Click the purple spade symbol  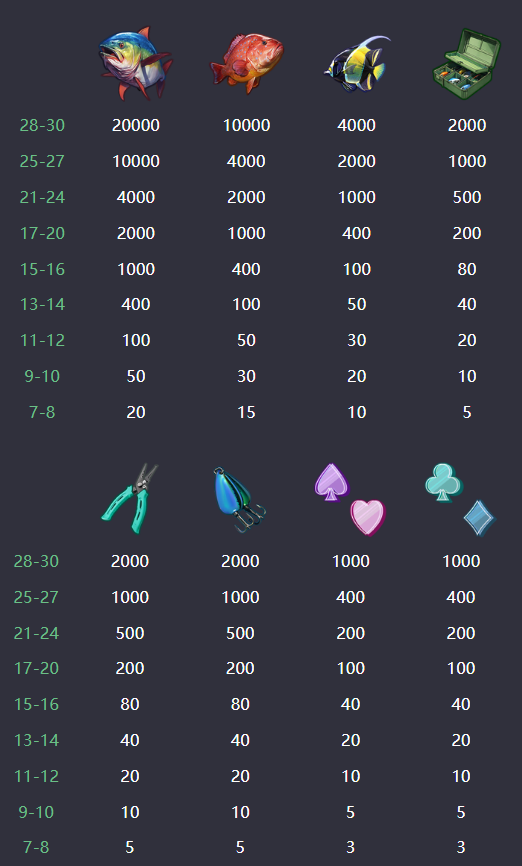click(x=331, y=482)
